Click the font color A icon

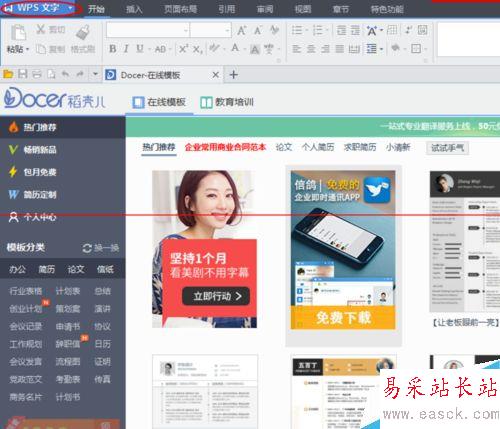click(235, 49)
